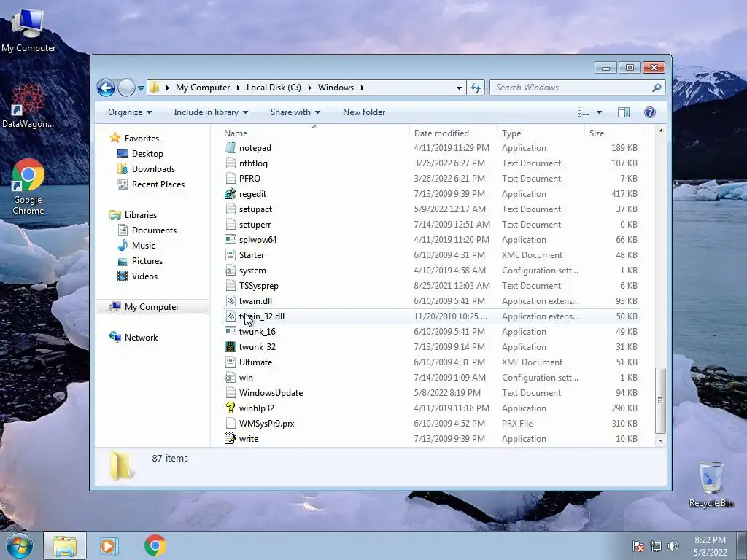Click the scrollbar up arrow
This screenshot has height=560, width=747.
(660, 131)
